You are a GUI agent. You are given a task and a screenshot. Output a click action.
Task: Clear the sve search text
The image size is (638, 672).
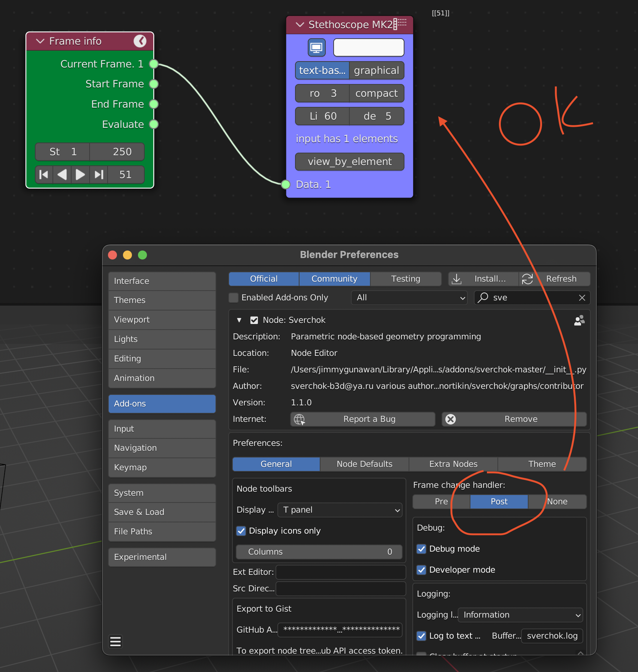pyautogui.click(x=582, y=298)
